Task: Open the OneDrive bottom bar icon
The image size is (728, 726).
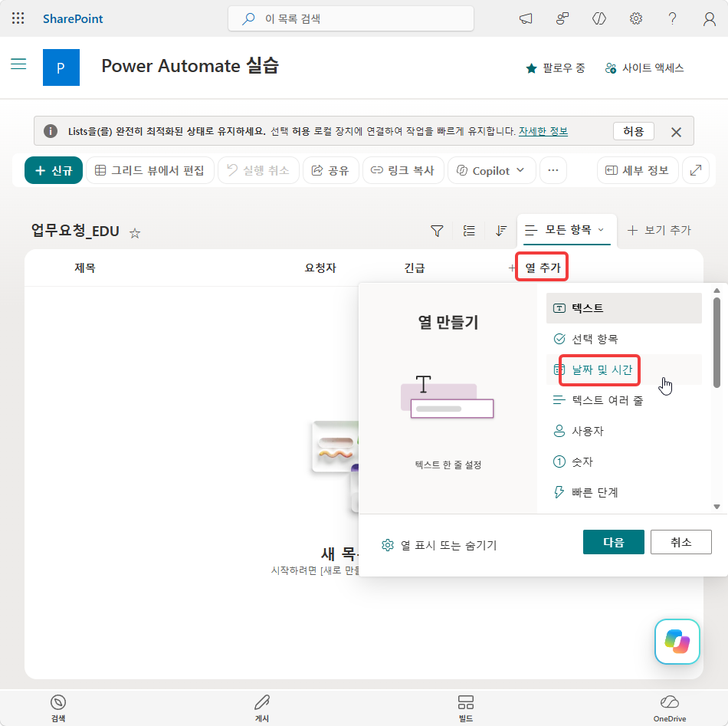Action: coord(670,708)
